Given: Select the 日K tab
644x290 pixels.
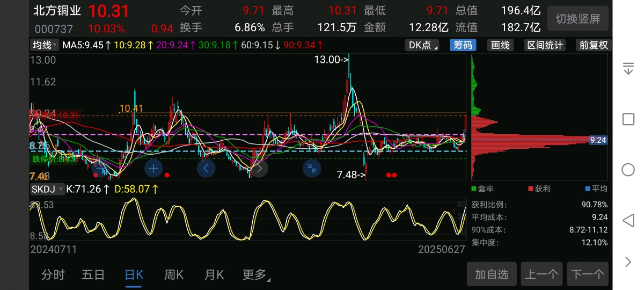Looking at the screenshot, I should click(x=134, y=275).
